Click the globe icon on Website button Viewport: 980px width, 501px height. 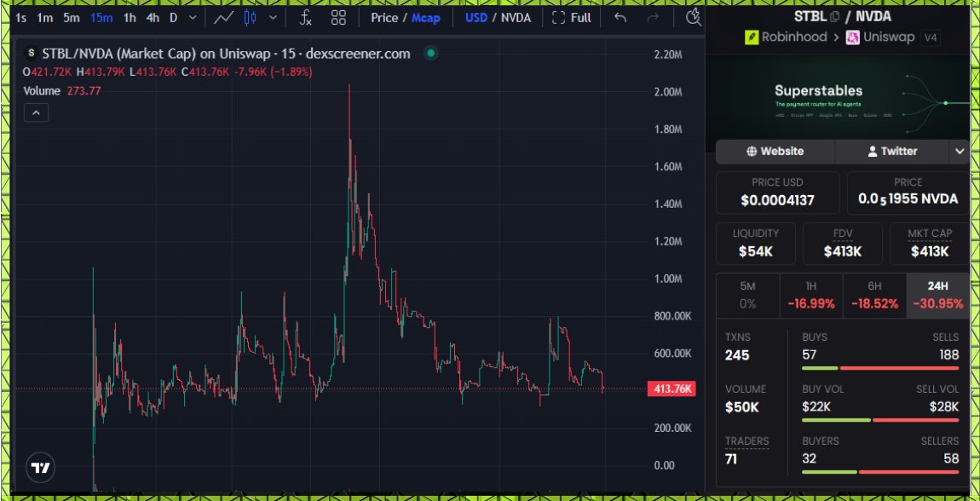(x=752, y=151)
